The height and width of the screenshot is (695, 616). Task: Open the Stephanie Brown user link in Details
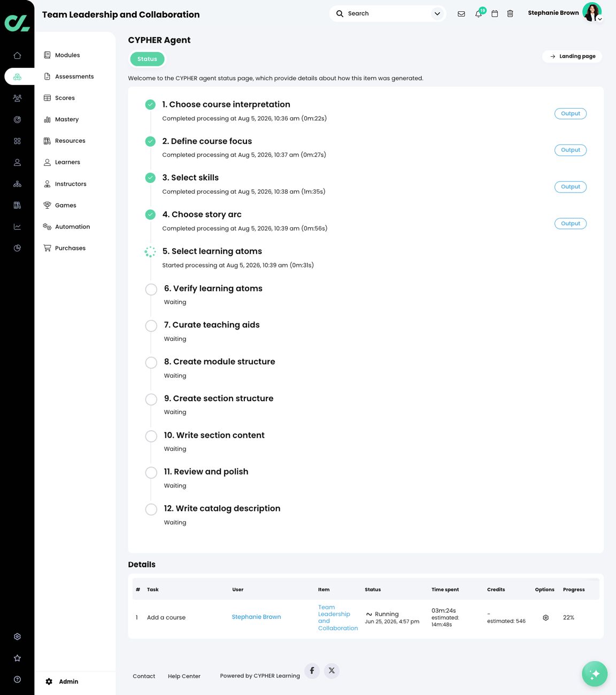[256, 617]
